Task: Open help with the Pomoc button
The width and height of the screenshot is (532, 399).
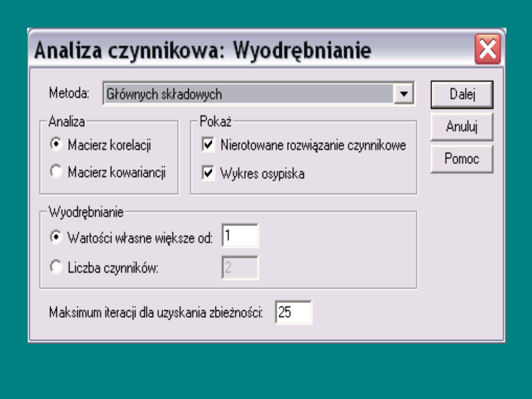Action: pyautogui.click(x=462, y=159)
